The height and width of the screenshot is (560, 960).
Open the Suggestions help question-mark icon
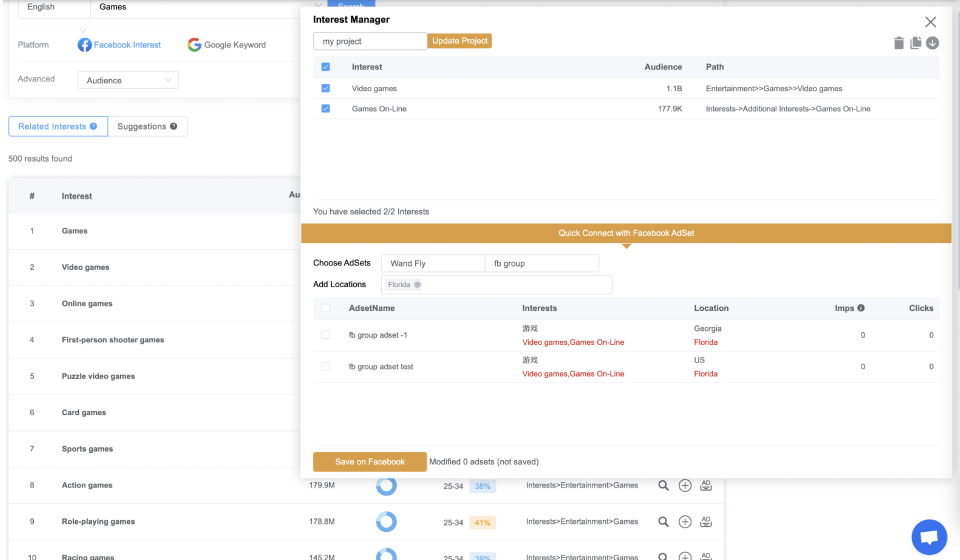(174, 126)
